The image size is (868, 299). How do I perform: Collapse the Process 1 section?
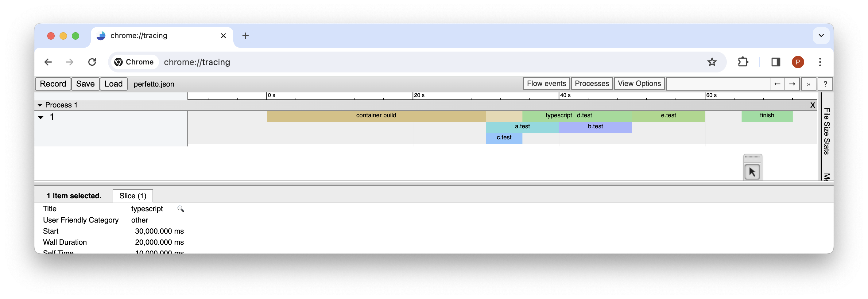40,105
